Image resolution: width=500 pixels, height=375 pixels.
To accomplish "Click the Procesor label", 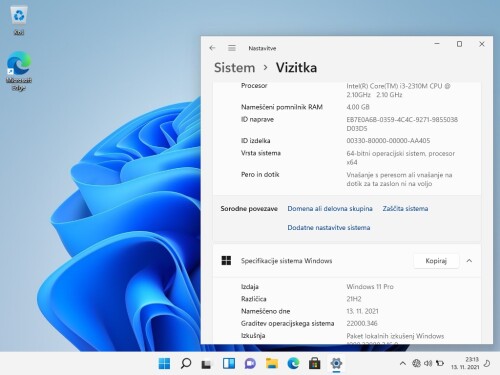I will click(x=254, y=86).
